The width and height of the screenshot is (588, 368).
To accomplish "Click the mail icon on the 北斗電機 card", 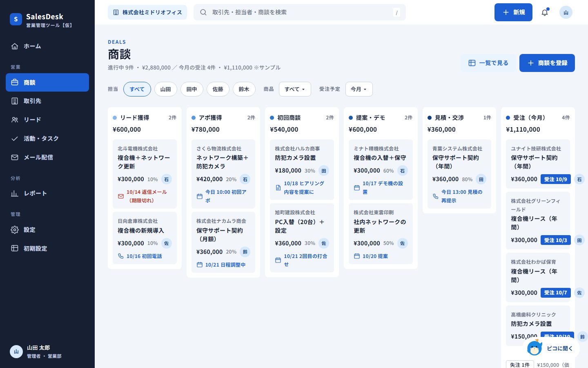I will (121, 196).
